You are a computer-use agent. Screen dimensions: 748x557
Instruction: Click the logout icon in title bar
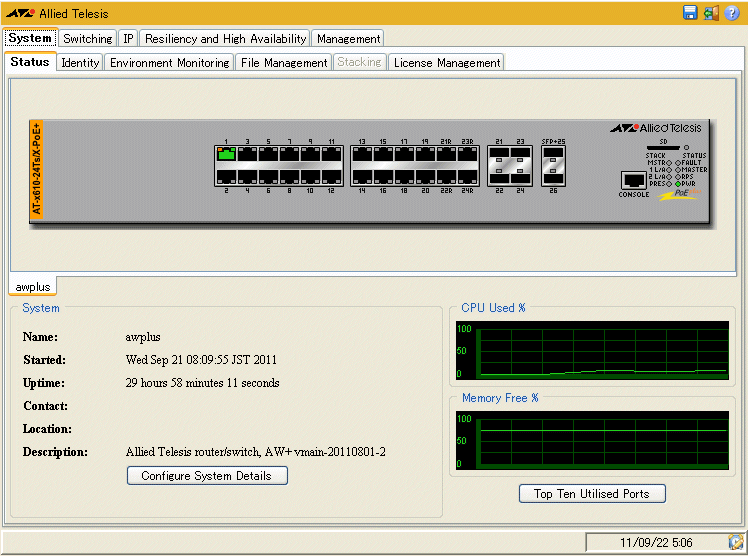710,13
